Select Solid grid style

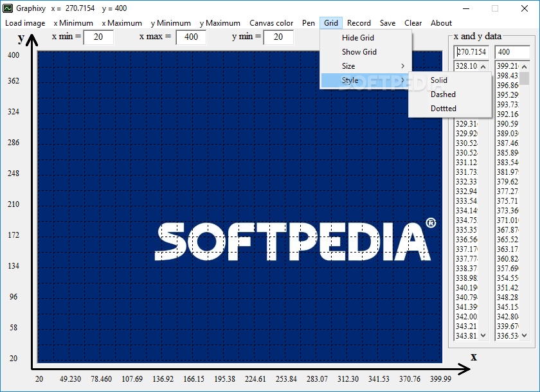[x=450, y=80]
